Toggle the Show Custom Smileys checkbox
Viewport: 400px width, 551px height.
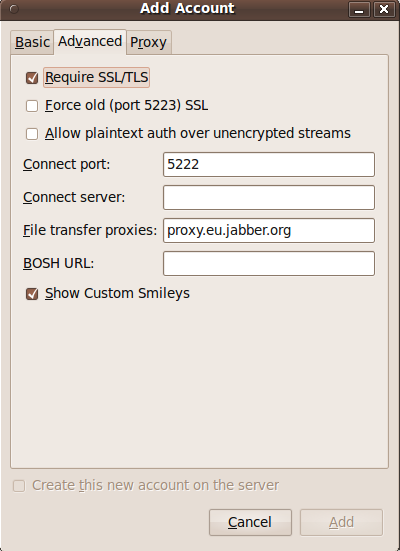click(x=32, y=293)
